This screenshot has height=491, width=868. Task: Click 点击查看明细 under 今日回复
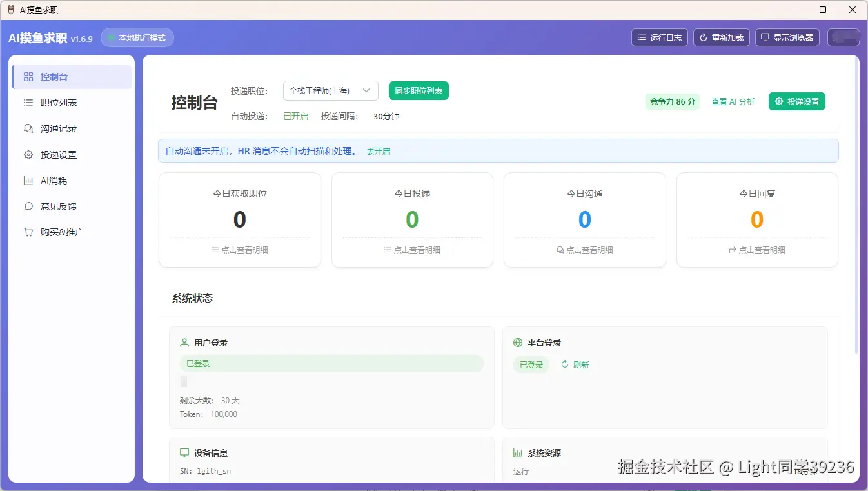click(x=757, y=250)
